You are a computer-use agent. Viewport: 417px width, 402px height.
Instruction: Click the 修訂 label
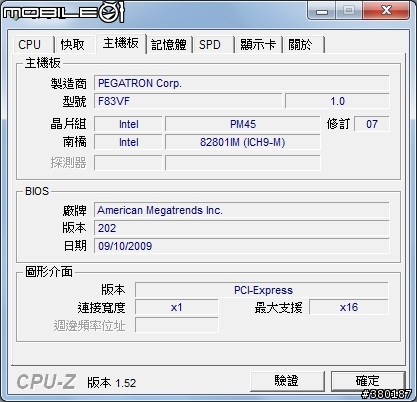pyautogui.click(x=338, y=124)
